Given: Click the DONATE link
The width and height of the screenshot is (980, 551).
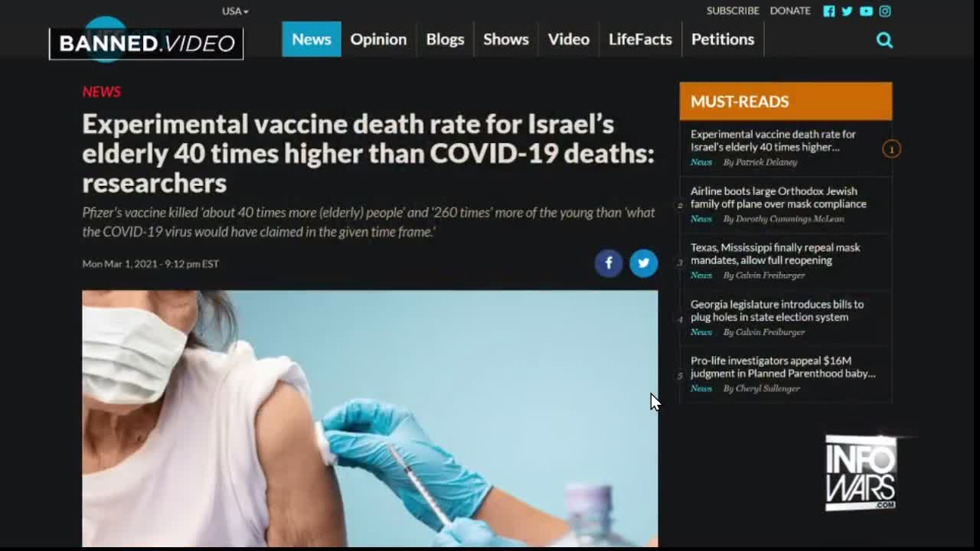Looking at the screenshot, I should [x=790, y=11].
